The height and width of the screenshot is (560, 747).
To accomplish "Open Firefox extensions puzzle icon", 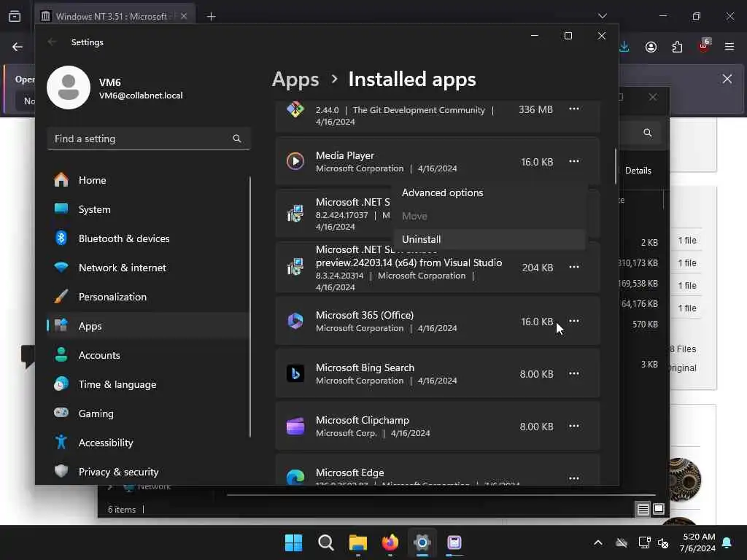I will [678, 47].
